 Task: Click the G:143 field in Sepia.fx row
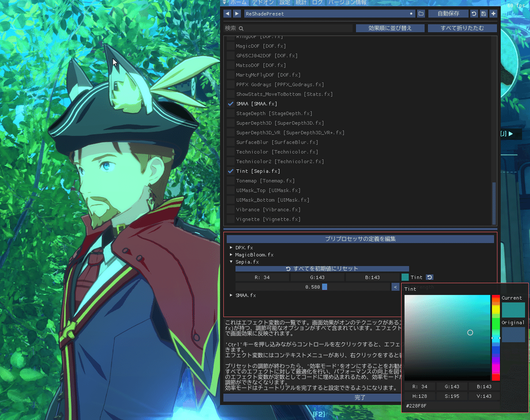click(318, 277)
